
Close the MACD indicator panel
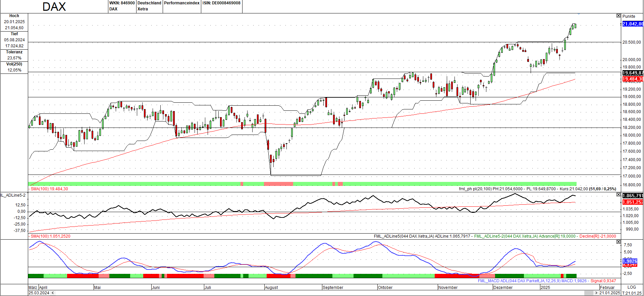point(618,242)
